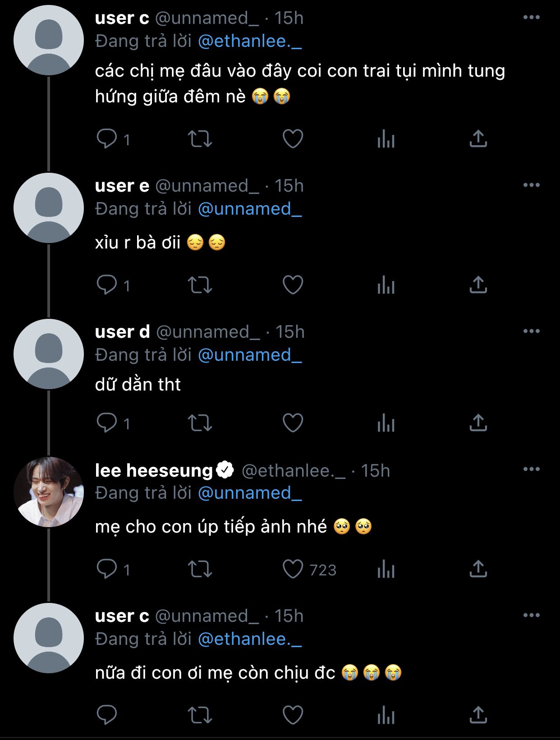Open more options on user e tweet

tap(531, 185)
